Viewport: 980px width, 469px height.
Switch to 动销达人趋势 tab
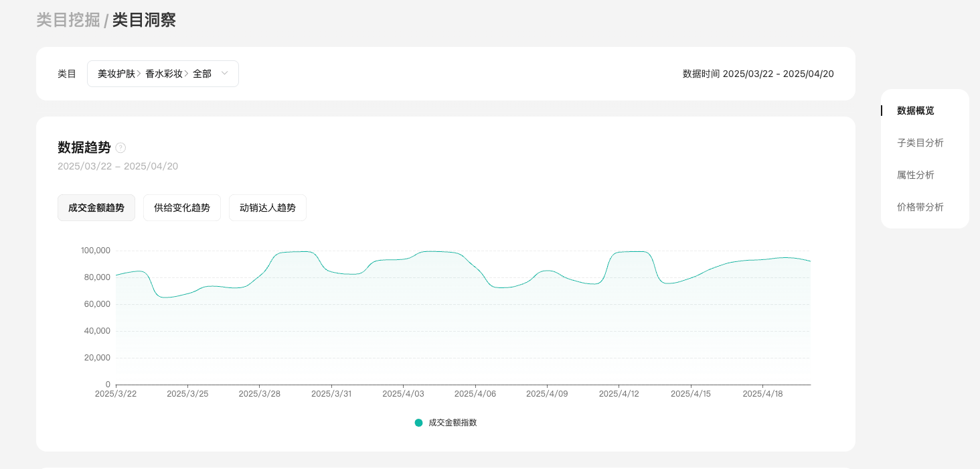click(268, 208)
